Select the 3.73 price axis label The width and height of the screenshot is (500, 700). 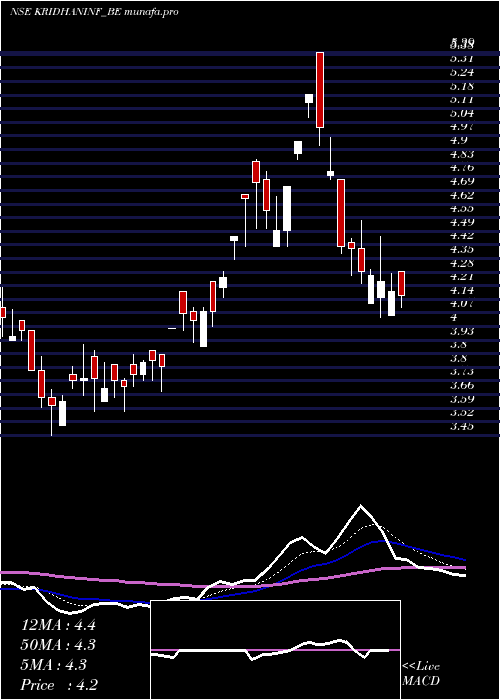(x=462, y=372)
